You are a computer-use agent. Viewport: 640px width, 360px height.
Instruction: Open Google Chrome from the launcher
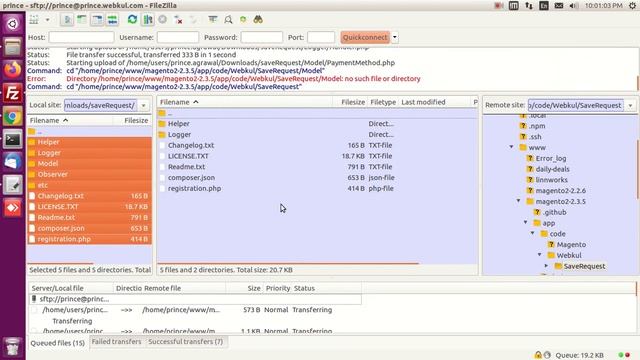pyautogui.click(x=13, y=117)
